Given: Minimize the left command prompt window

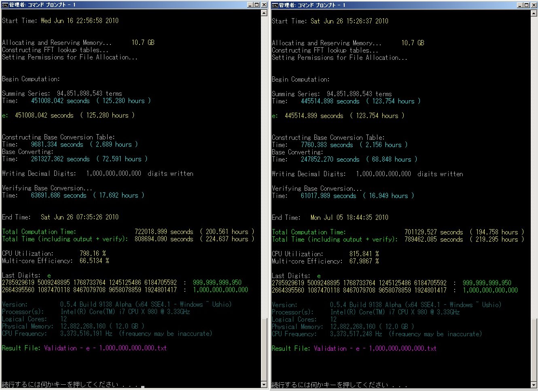Looking at the screenshot, I should point(250,5).
